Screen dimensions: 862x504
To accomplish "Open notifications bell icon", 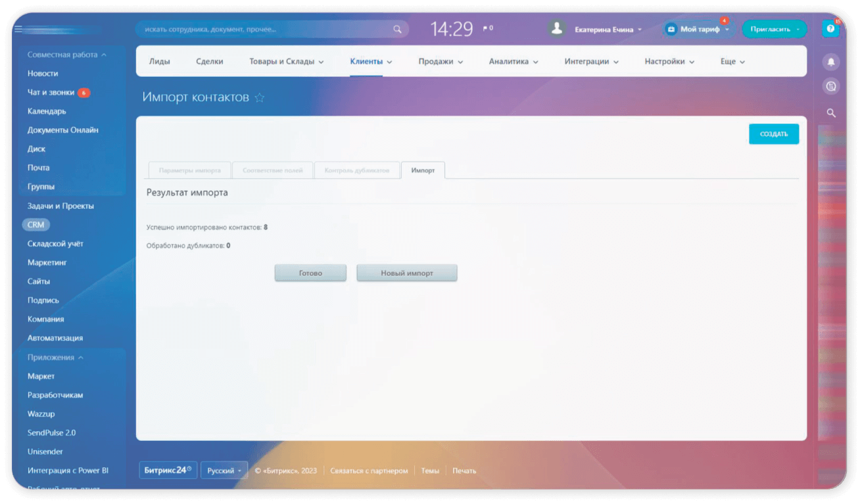I will [x=831, y=62].
